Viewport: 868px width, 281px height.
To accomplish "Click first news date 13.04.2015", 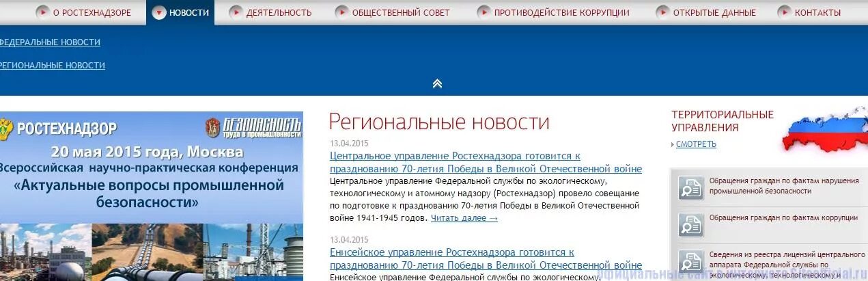I will pyautogui.click(x=349, y=144).
